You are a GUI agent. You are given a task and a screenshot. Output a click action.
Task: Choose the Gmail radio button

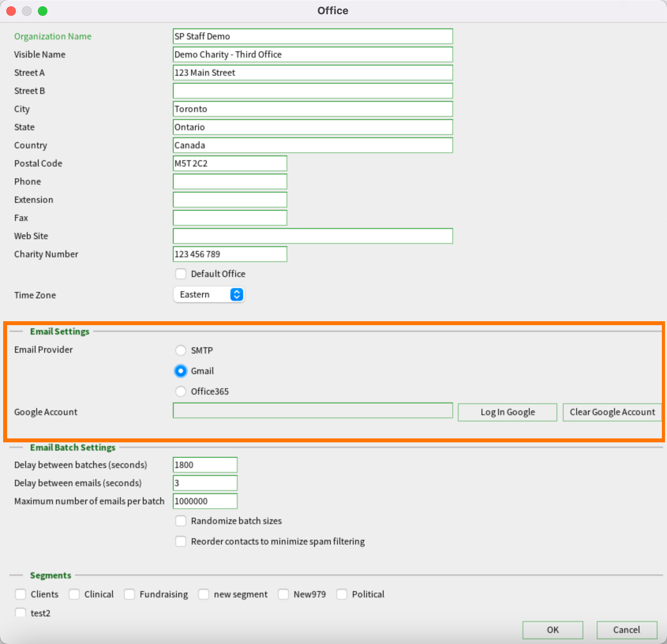181,371
